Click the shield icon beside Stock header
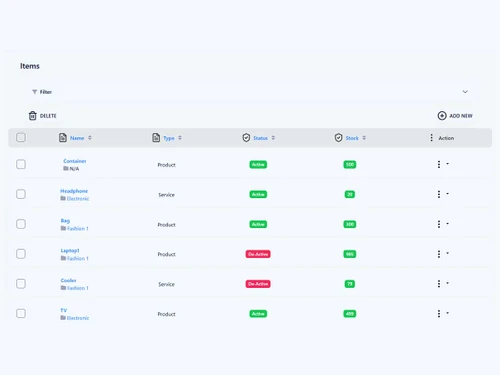500x375 pixels. pos(338,137)
